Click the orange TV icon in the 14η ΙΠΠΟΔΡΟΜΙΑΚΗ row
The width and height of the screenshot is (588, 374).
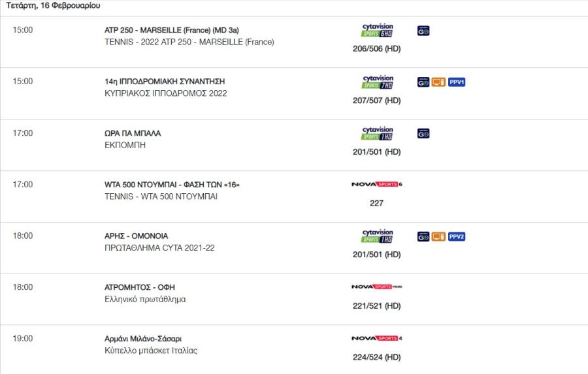pos(438,82)
